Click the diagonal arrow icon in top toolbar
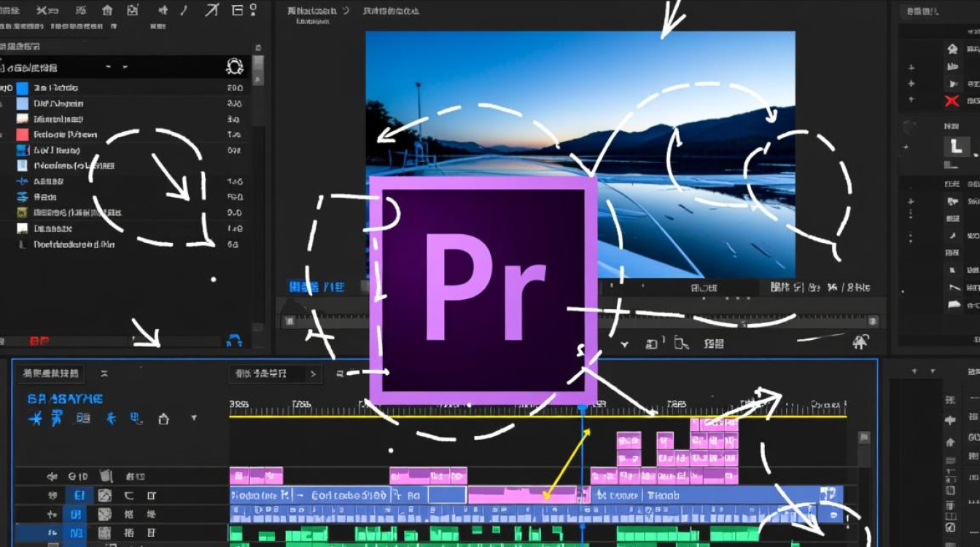Viewport: 980px width, 547px height. (x=212, y=9)
